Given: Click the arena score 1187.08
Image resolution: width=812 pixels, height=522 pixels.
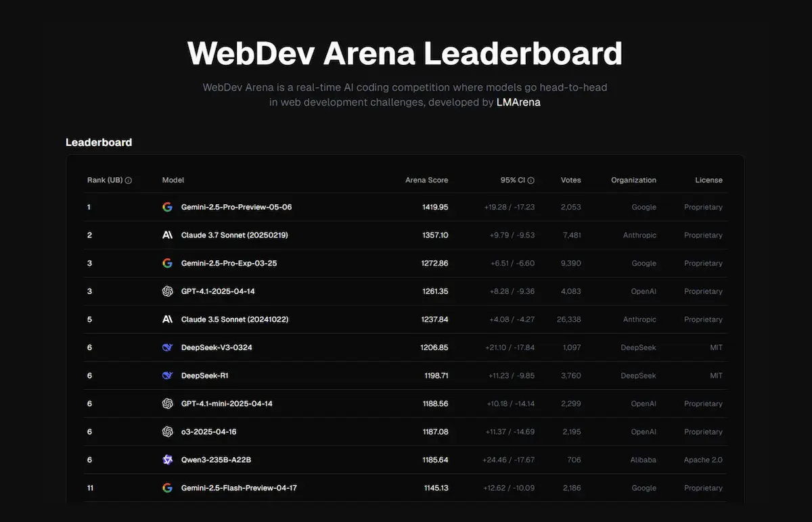Looking at the screenshot, I should (x=434, y=431).
